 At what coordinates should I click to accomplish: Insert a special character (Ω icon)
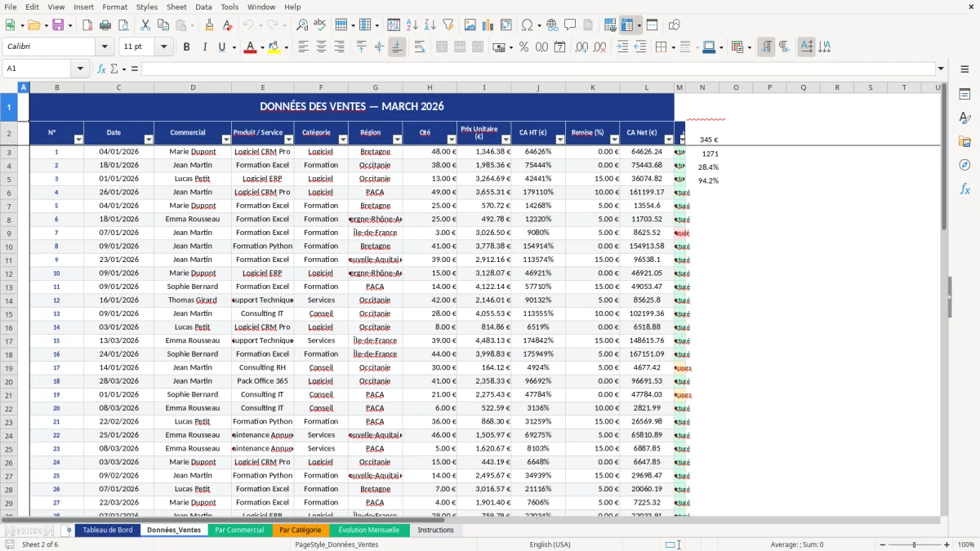point(528,24)
